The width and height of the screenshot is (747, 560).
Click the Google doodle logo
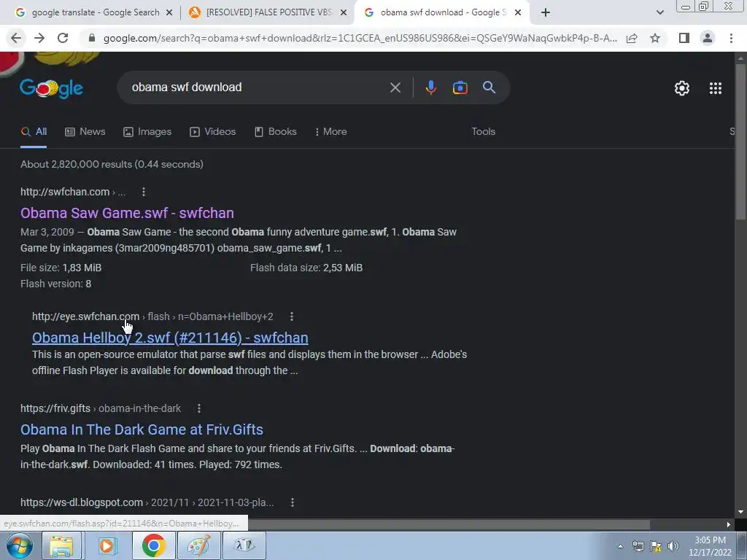coord(52,88)
